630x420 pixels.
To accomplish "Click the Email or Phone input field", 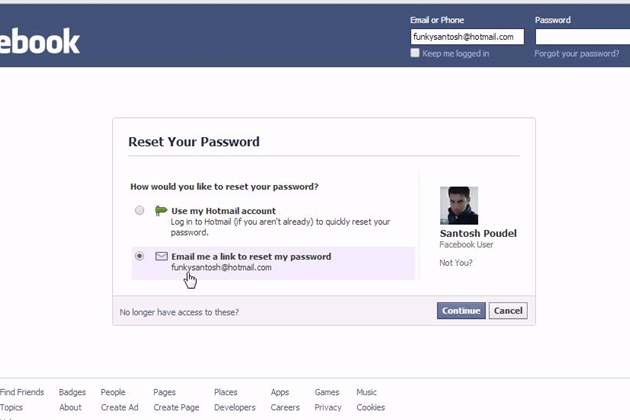I will click(467, 37).
